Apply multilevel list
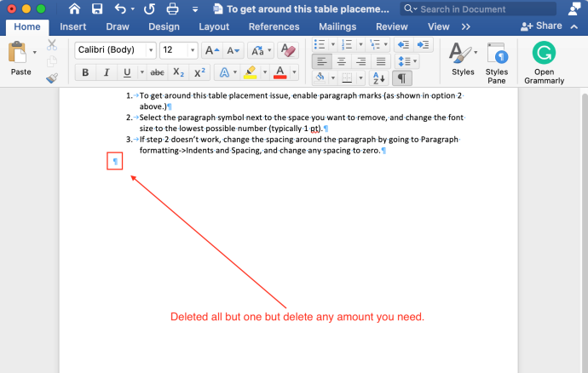 375,44
